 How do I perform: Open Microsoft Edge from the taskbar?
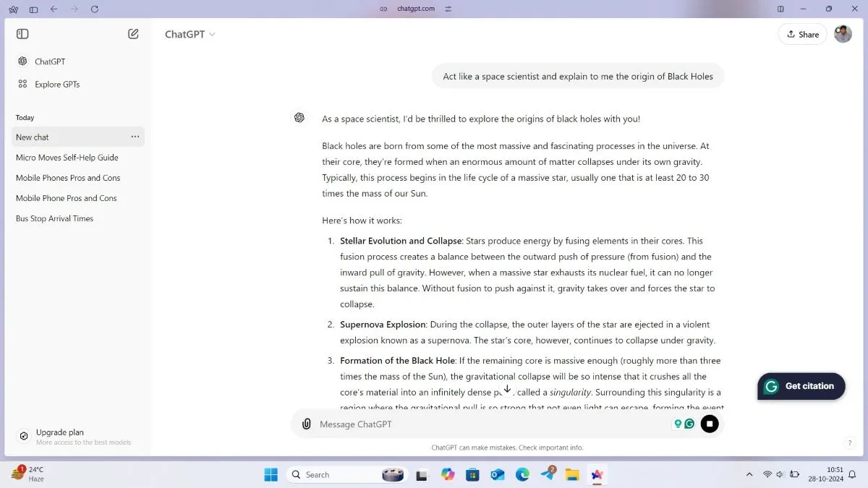click(x=522, y=474)
